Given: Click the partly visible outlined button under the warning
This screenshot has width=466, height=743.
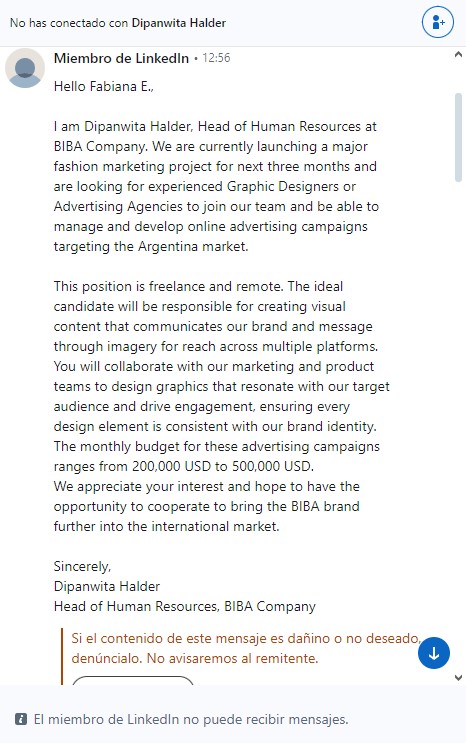Looking at the screenshot, I should click(133, 680).
